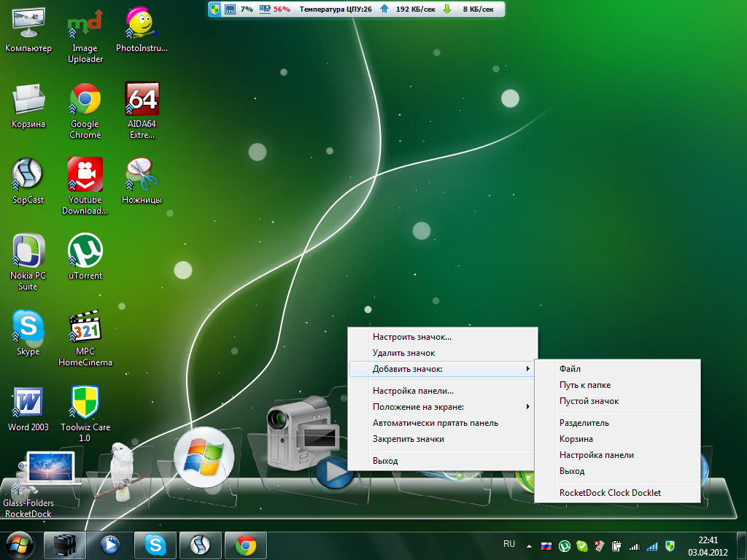Toggle 'Закрепить значки' menu option

click(x=408, y=439)
